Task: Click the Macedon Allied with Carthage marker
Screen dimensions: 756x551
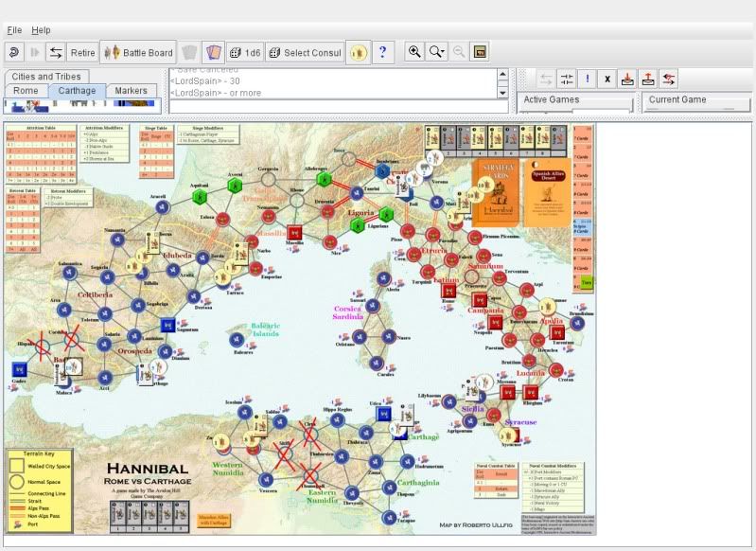Action: pos(214,520)
